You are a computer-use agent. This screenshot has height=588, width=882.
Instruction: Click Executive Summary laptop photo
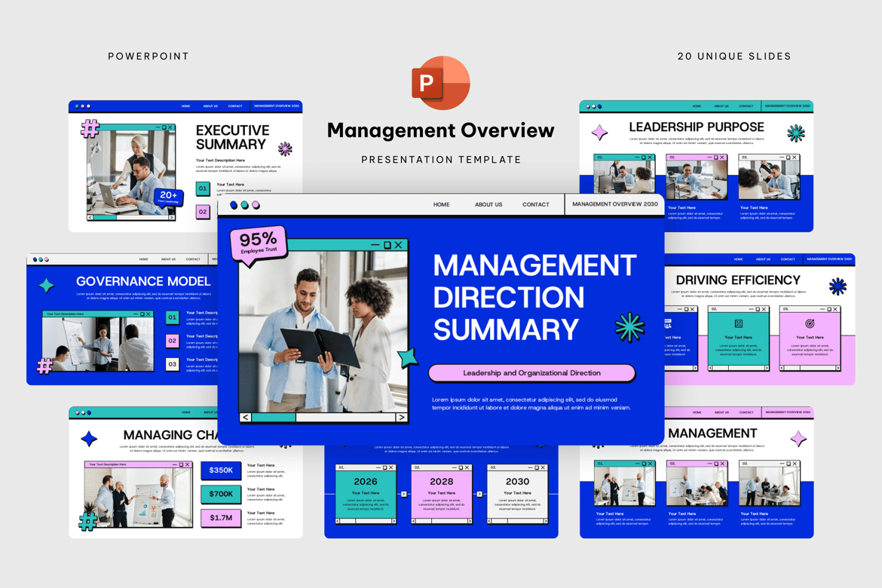[x=131, y=172]
